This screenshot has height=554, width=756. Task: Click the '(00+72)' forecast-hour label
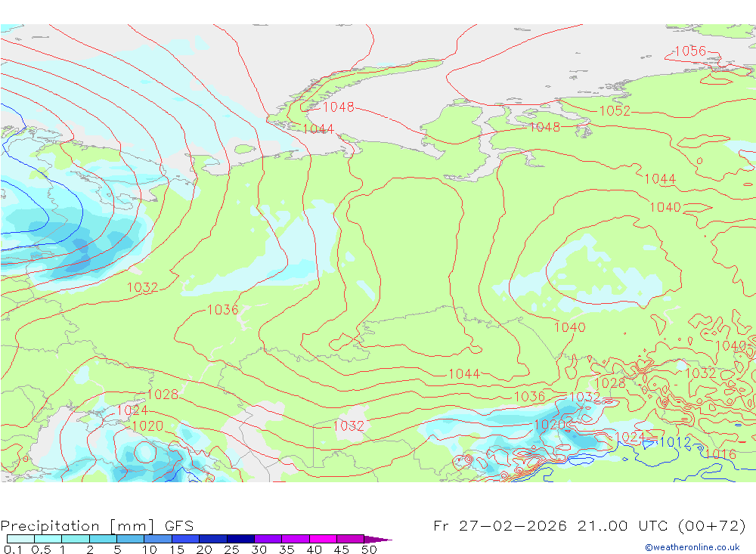click(711, 525)
